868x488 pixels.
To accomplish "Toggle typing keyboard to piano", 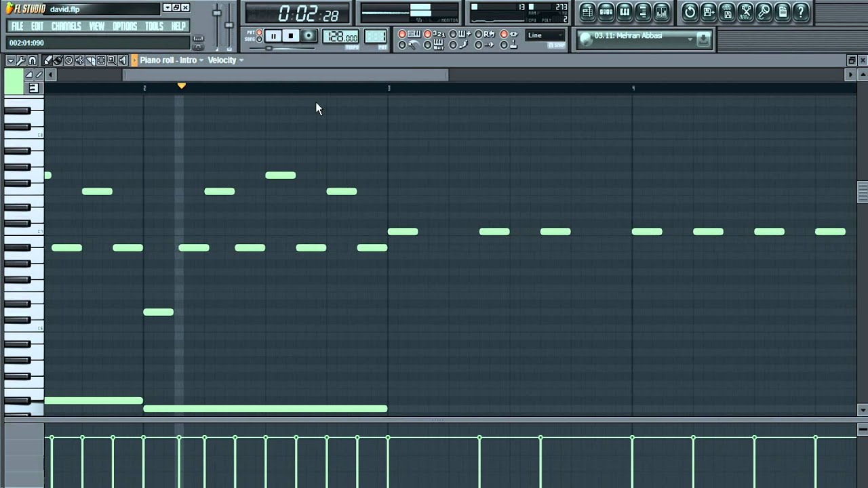I will point(409,34).
